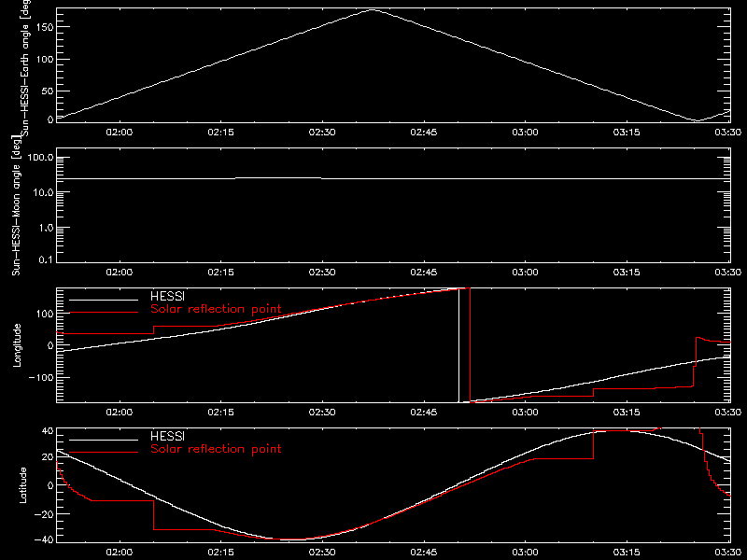The width and height of the screenshot is (747, 560).
Task: Click 03:00 time label under Longitude plot
Action: pyautogui.click(x=525, y=413)
